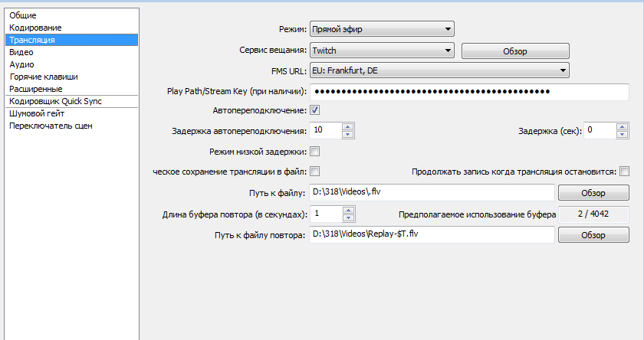Increase Задержка (сек) with up arrow
Image resolution: width=644 pixels, height=340 pixels.
coord(623,126)
